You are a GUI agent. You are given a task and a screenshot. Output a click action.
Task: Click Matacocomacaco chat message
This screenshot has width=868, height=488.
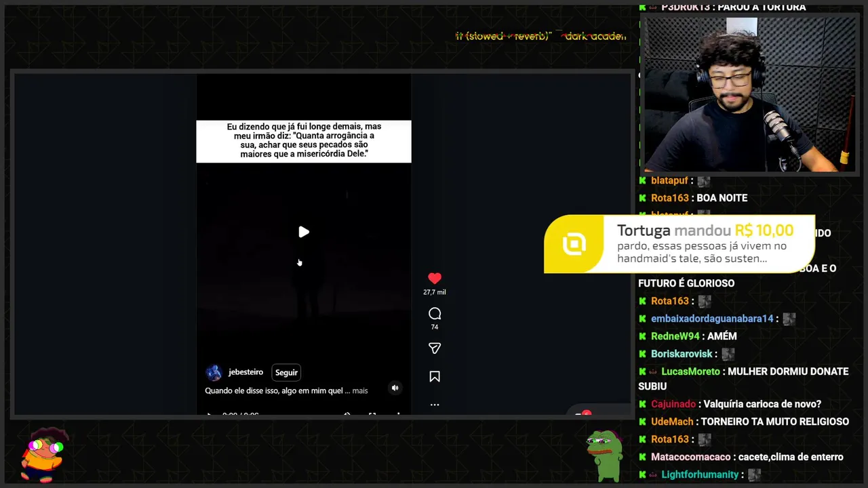click(x=741, y=457)
